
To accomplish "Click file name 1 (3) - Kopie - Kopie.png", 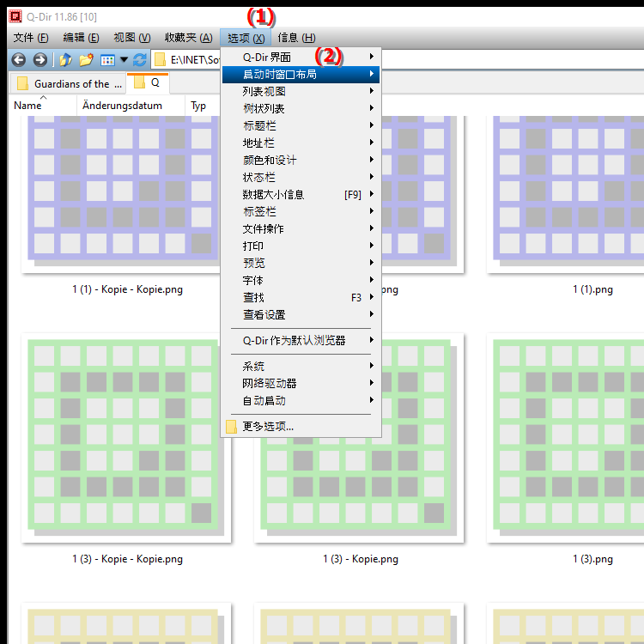I will coord(127,559).
